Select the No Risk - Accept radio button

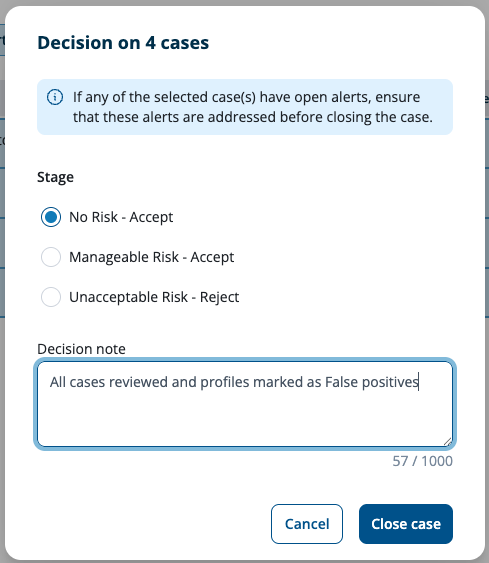click(51, 217)
